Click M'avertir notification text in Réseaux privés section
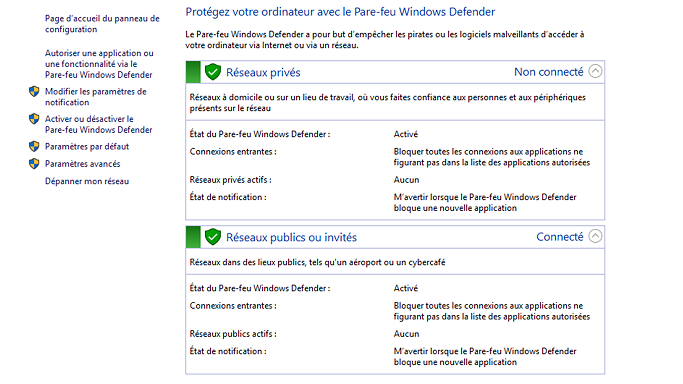This screenshot has width=683, height=384. (485, 202)
